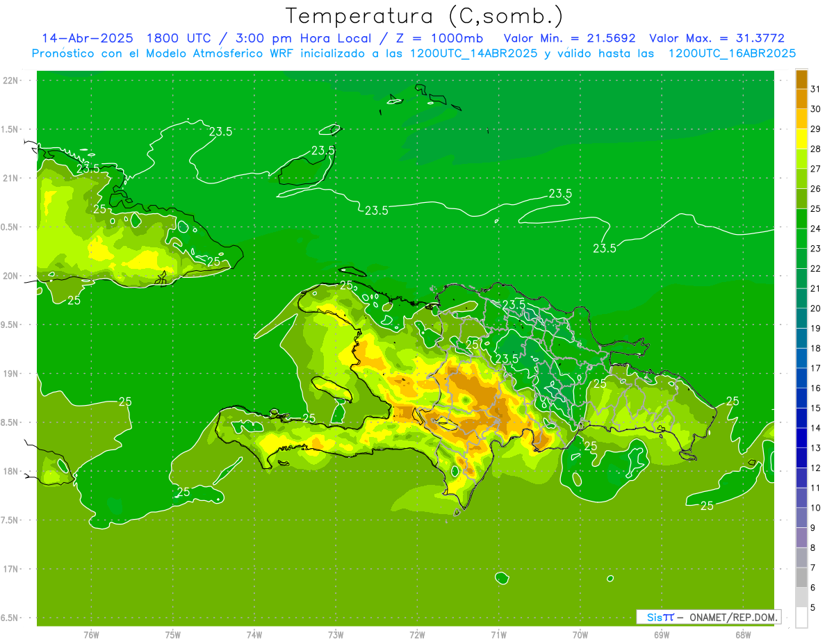Click the legend scale label "12"

click(816, 468)
